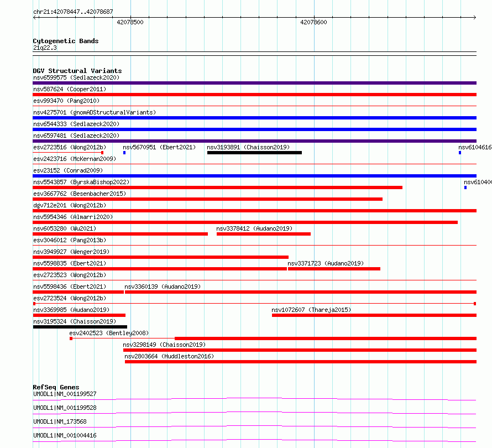This screenshot has height=448, width=492.
Task: Click the nsv6599575 (Sedlazeck2020) variant label
Action: click(x=76, y=77)
